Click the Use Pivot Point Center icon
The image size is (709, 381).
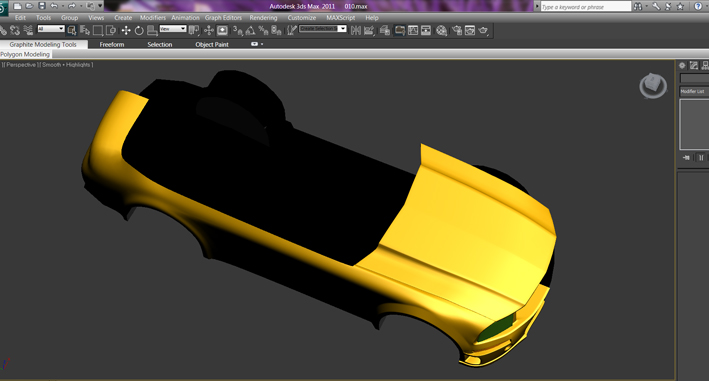tap(194, 30)
